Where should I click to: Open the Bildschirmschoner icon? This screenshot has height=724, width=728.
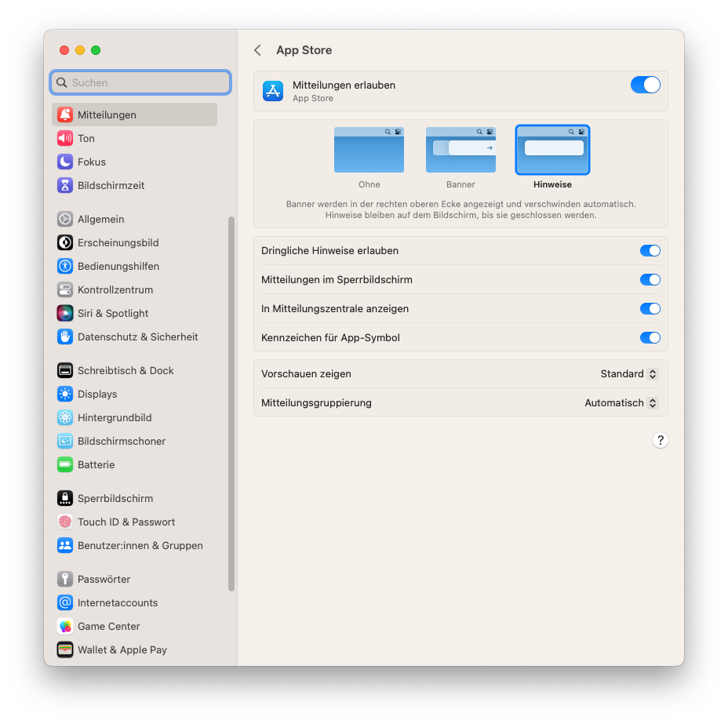point(65,441)
